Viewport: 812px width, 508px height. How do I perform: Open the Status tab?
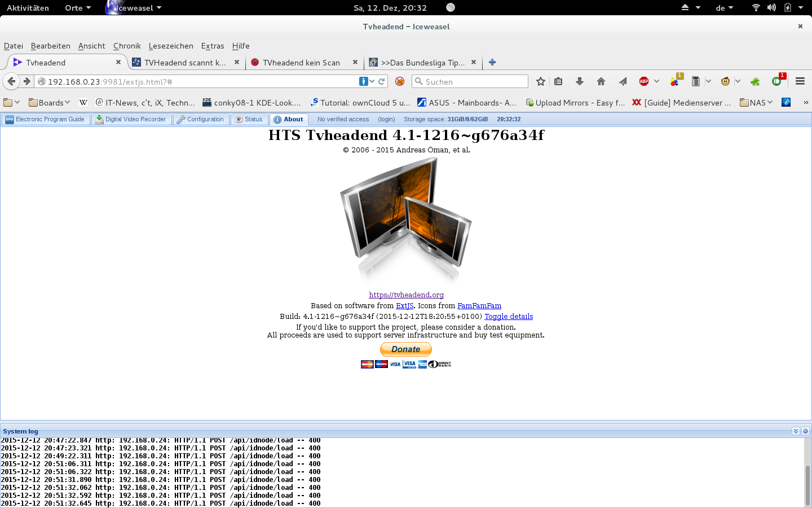[x=249, y=119]
